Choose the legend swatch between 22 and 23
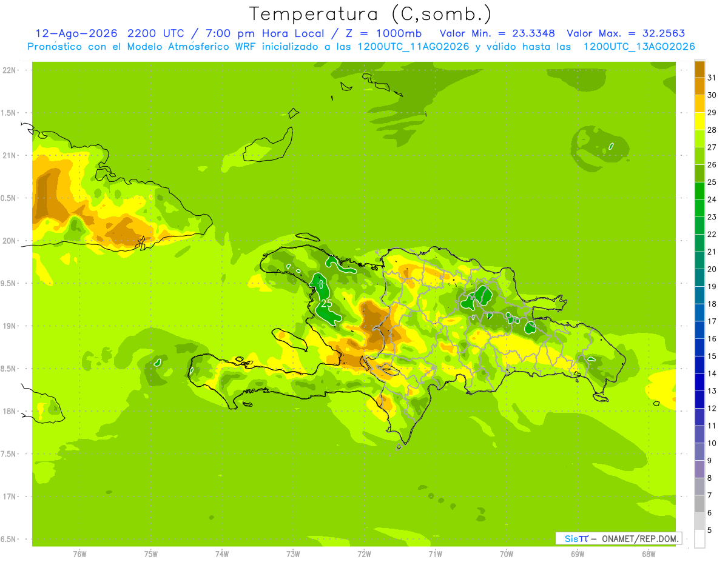Viewport: 728px width, 562px height. [x=699, y=226]
